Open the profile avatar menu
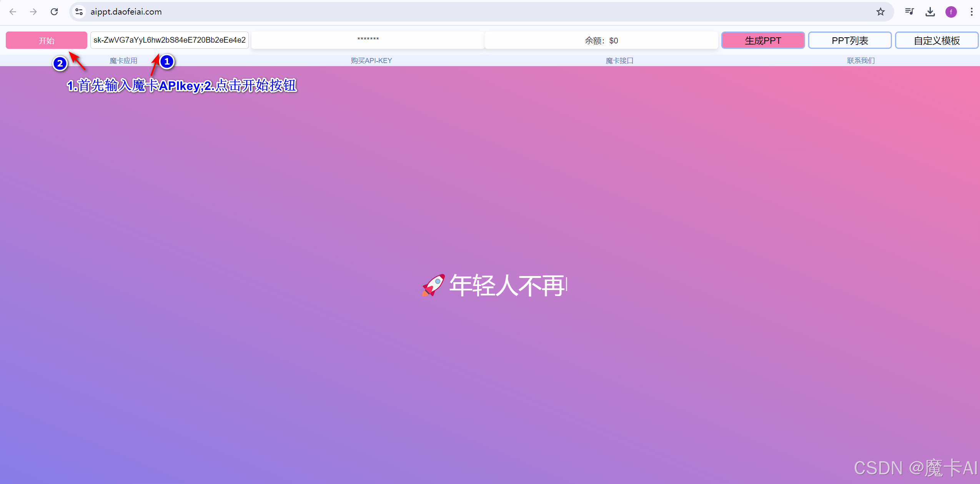This screenshot has height=484, width=980. [x=951, y=12]
